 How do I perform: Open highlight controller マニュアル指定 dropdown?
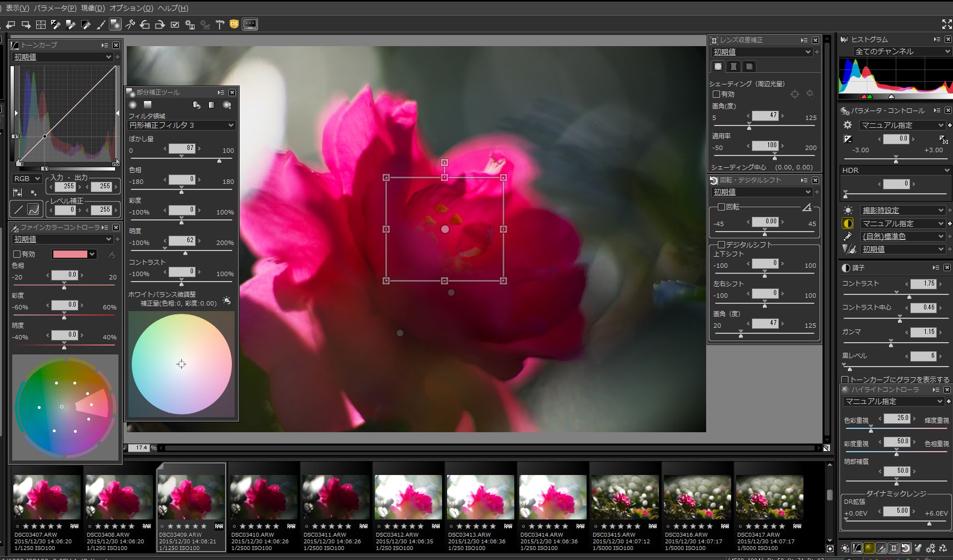(x=894, y=402)
